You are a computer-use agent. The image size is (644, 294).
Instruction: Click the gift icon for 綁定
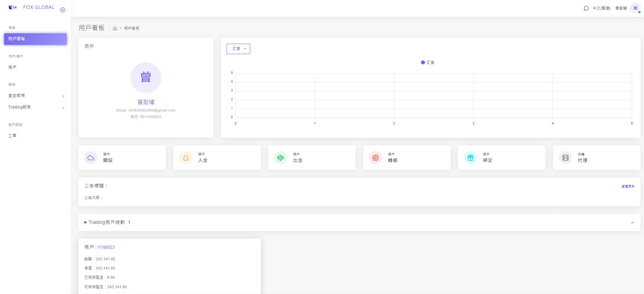click(x=470, y=157)
